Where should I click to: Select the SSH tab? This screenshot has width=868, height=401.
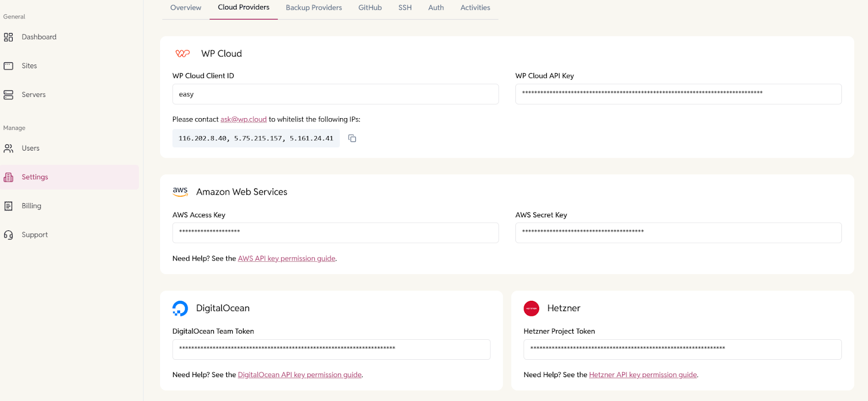405,8
